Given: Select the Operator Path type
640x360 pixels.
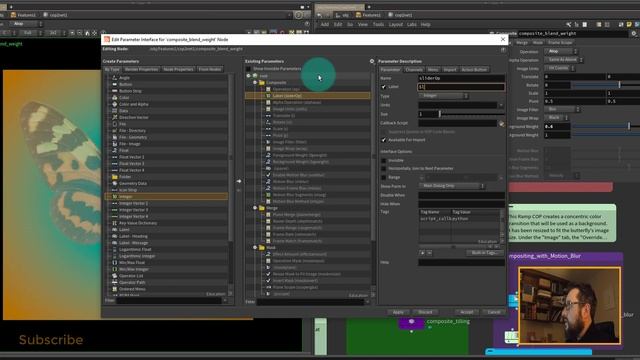Looking at the screenshot, I should coord(132,282).
